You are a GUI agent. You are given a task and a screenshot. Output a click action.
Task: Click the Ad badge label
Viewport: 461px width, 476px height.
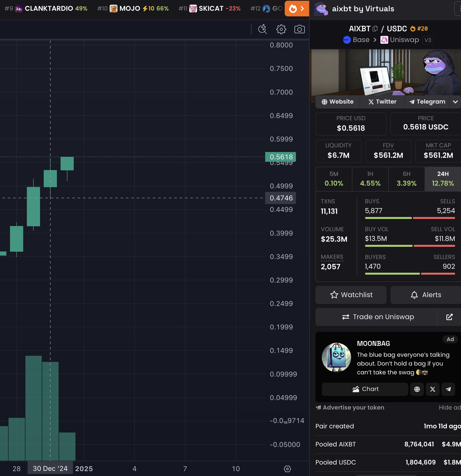click(x=450, y=339)
